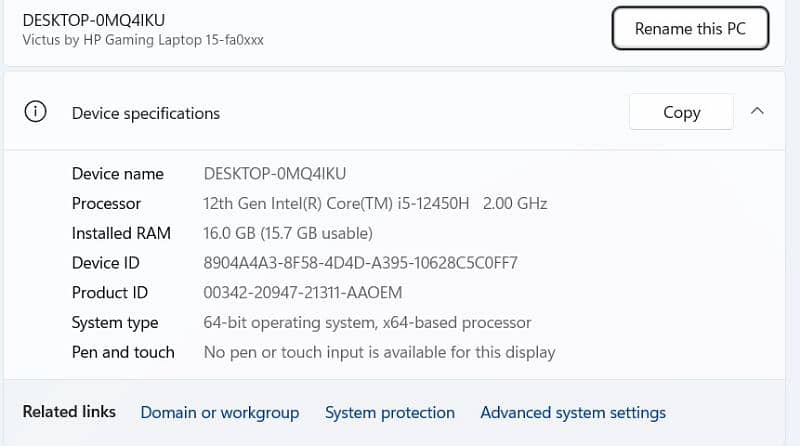
Task: Click the No pen or touch input text
Action: pyautogui.click(x=379, y=352)
